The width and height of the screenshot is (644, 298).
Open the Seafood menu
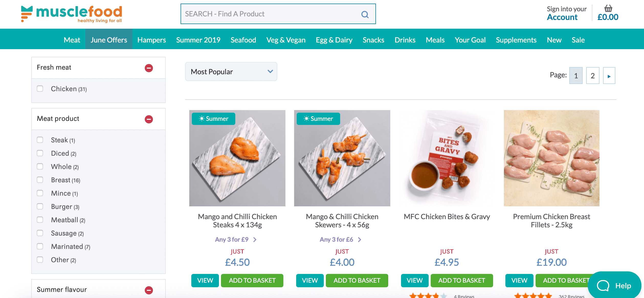243,40
